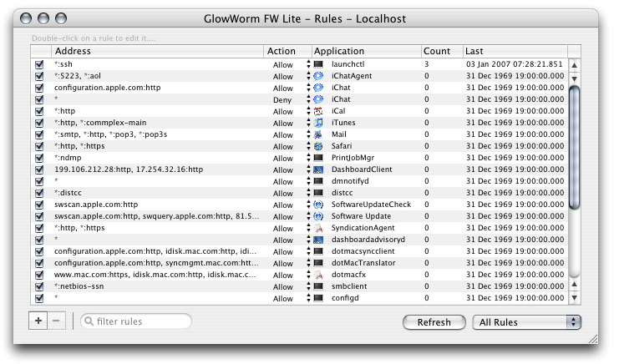Click in the filter rules search field
This screenshot has width=619, height=364.
point(136,321)
